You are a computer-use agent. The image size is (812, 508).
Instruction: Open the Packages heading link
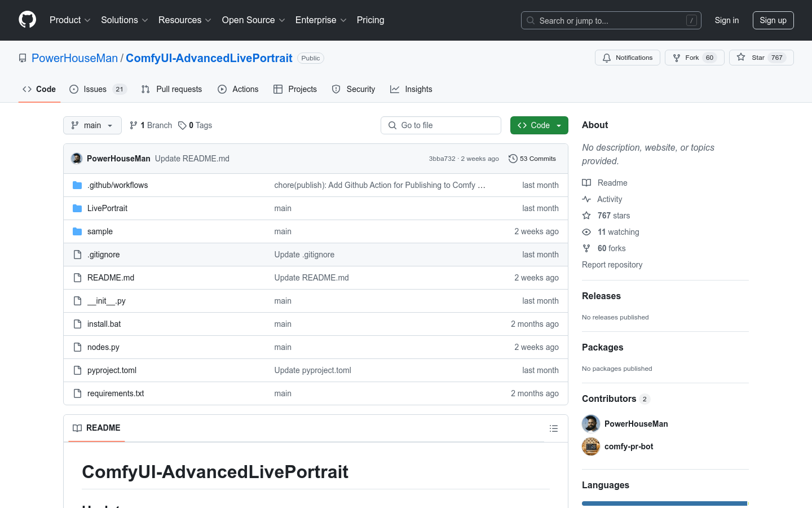602,348
